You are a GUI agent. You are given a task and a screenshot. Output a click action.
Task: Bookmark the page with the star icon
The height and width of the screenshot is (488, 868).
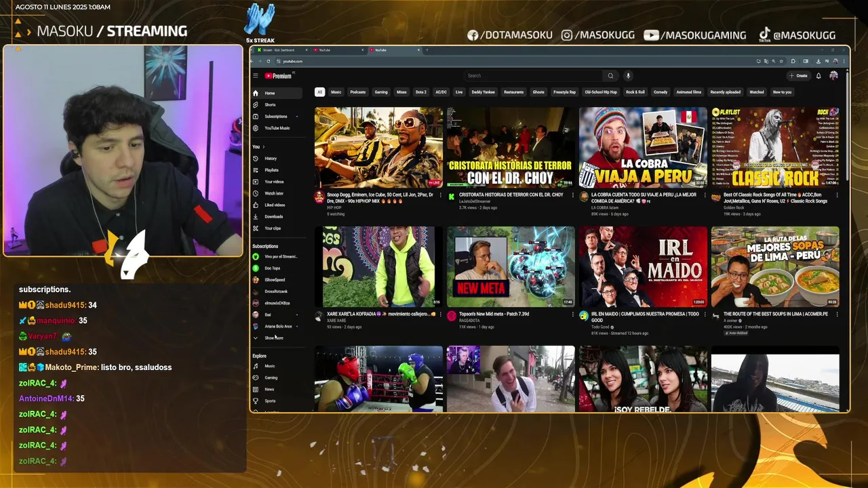[x=782, y=61]
